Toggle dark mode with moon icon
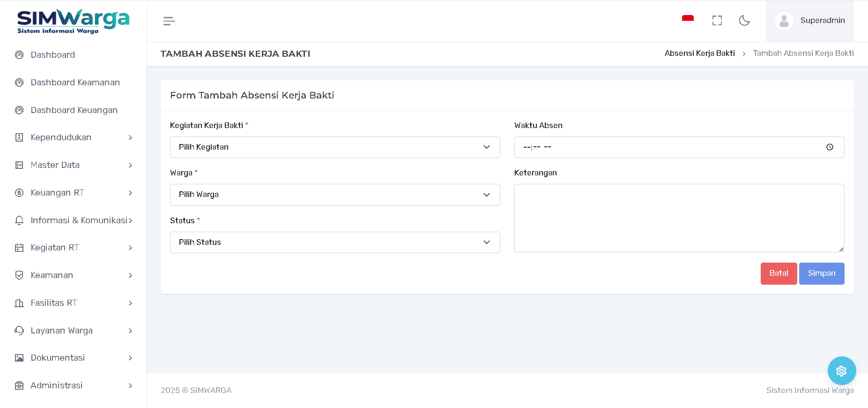This screenshot has width=868, height=408. [744, 21]
